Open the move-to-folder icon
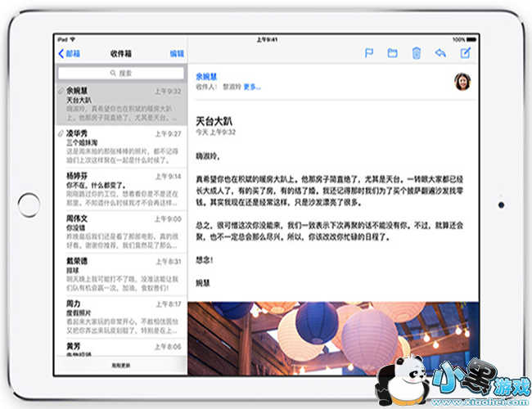This screenshot has width=532, height=409. click(393, 53)
